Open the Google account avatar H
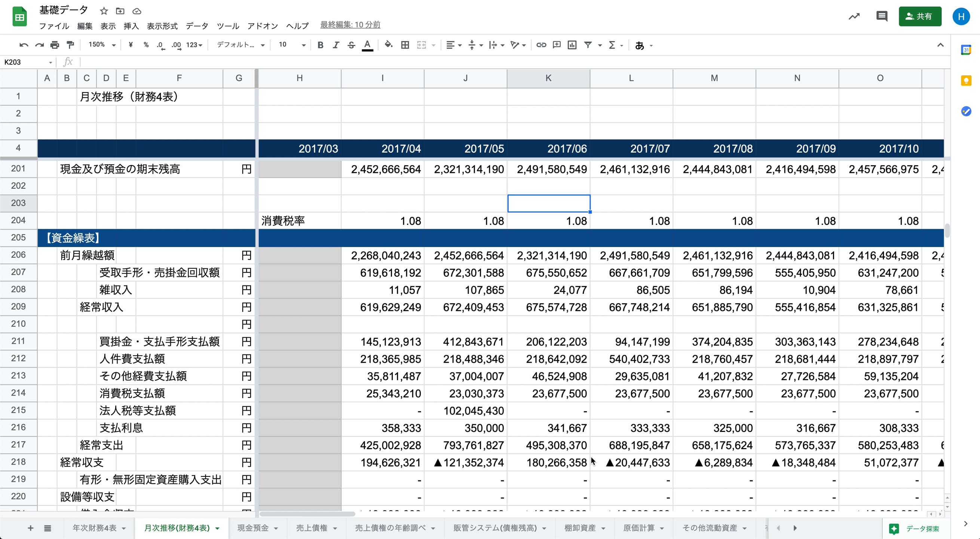This screenshot has height=539, width=980. (x=961, y=16)
